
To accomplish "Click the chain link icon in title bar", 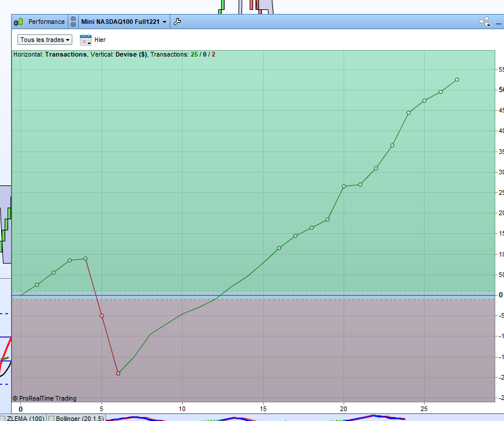I will 73,22.
